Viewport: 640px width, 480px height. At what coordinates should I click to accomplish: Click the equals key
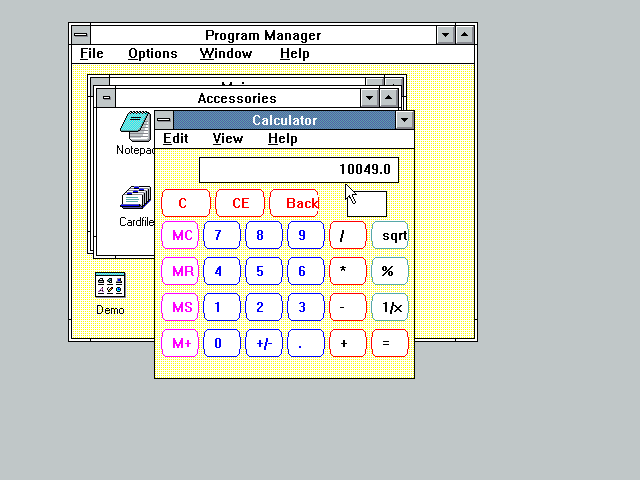click(x=390, y=343)
